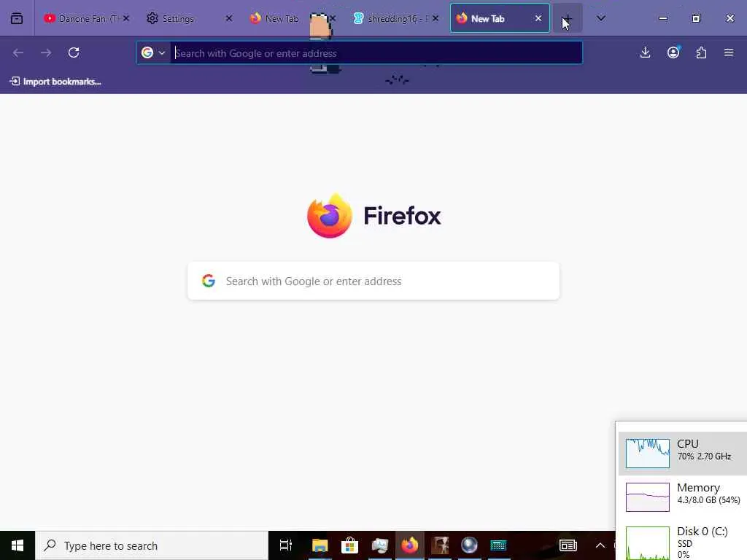Close the active New Tab
The height and width of the screenshot is (560, 747).
(x=538, y=18)
